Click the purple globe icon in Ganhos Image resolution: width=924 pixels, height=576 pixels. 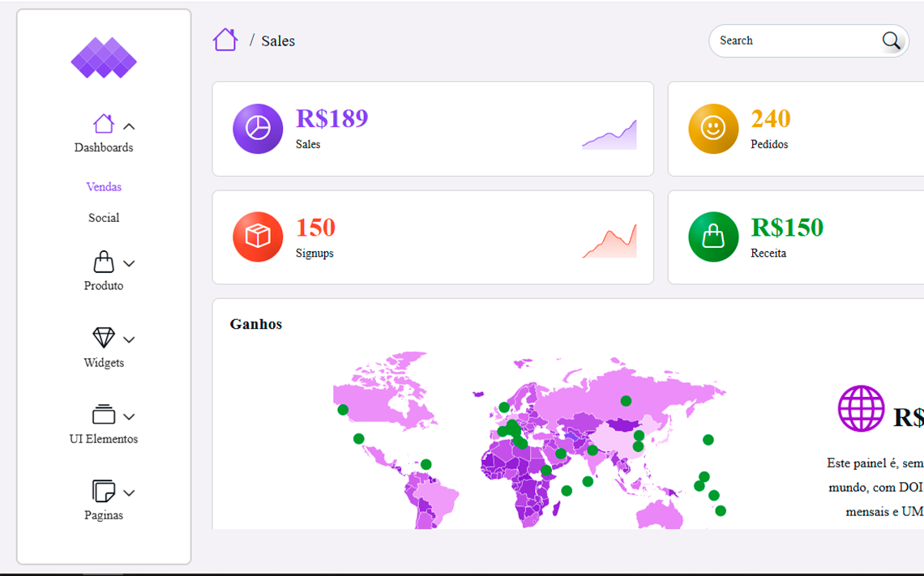(861, 408)
